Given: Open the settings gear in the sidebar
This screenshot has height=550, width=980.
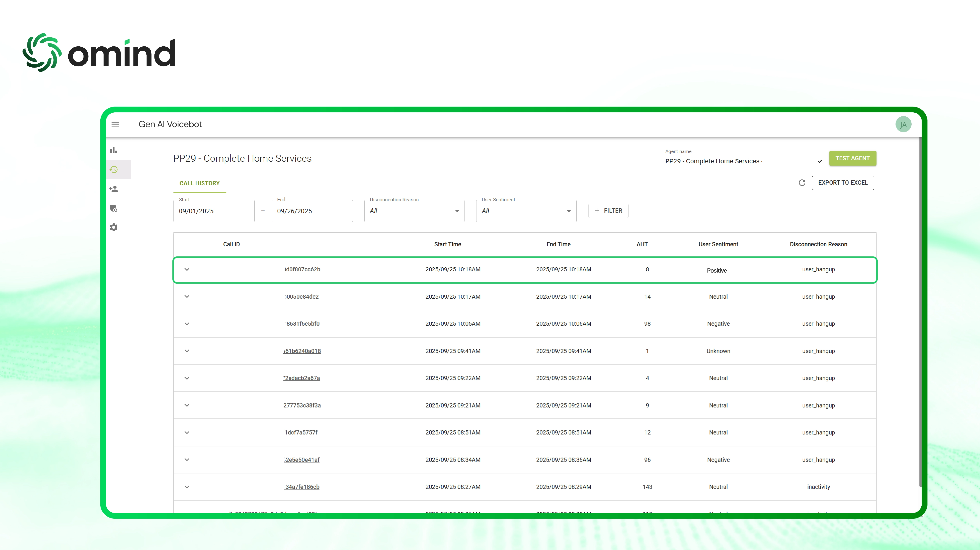Looking at the screenshot, I should coord(113,227).
